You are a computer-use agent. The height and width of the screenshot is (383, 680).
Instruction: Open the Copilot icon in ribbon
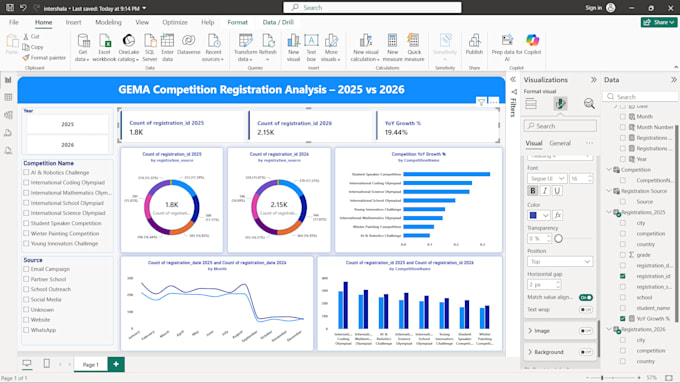(x=533, y=40)
